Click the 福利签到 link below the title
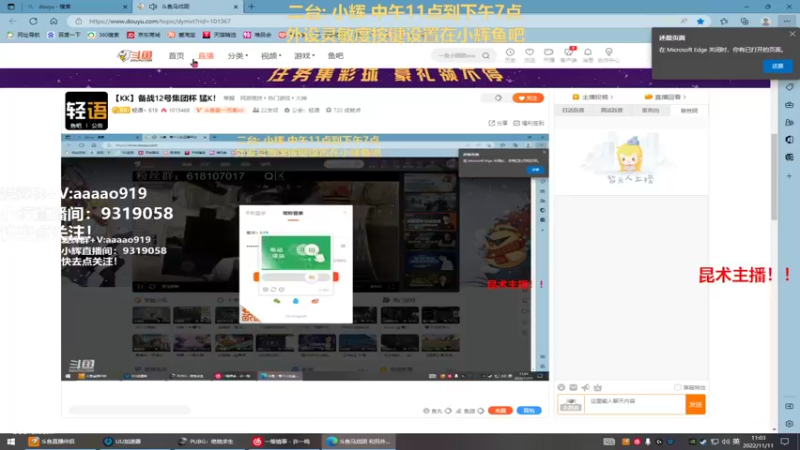 (529, 123)
